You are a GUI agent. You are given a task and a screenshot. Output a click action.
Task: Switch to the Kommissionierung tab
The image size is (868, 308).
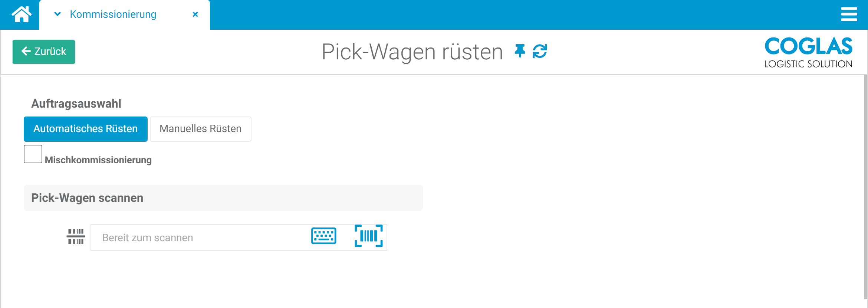(x=113, y=14)
